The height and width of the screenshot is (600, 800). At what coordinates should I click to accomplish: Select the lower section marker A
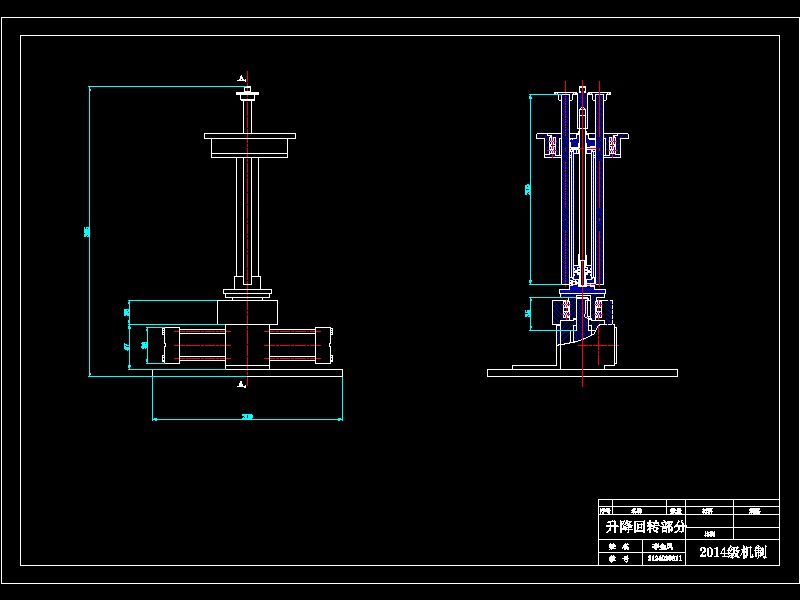[241, 382]
